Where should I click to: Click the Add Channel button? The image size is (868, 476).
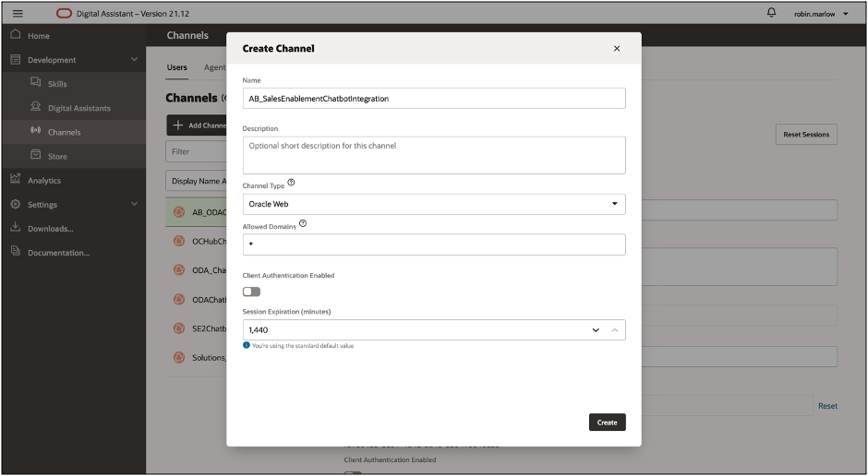click(197, 125)
